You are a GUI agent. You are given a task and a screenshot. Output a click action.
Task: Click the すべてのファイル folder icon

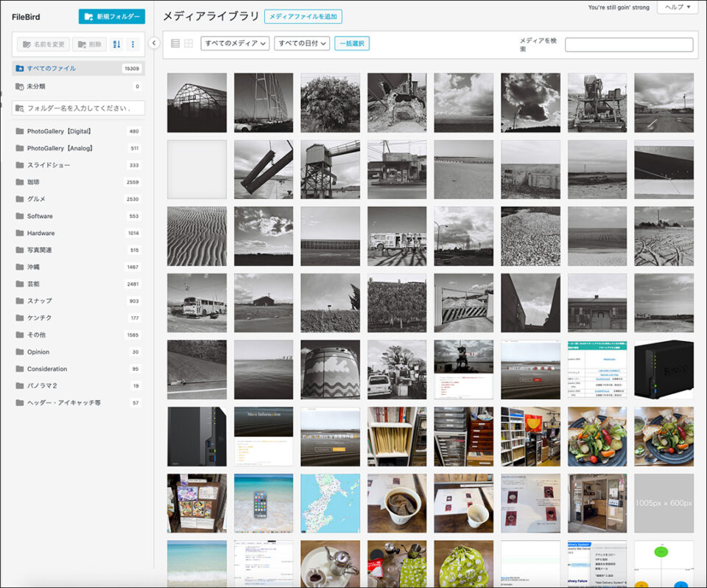tap(19, 69)
